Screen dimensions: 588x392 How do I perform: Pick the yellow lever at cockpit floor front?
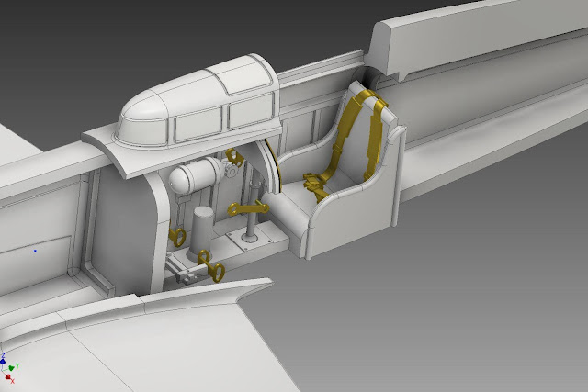[210, 266]
